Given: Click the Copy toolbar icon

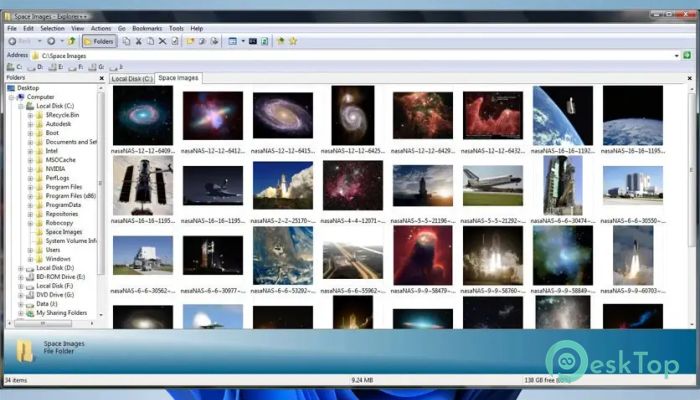Looking at the screenshot, I should pyautogui.click(x=127, y=41).
